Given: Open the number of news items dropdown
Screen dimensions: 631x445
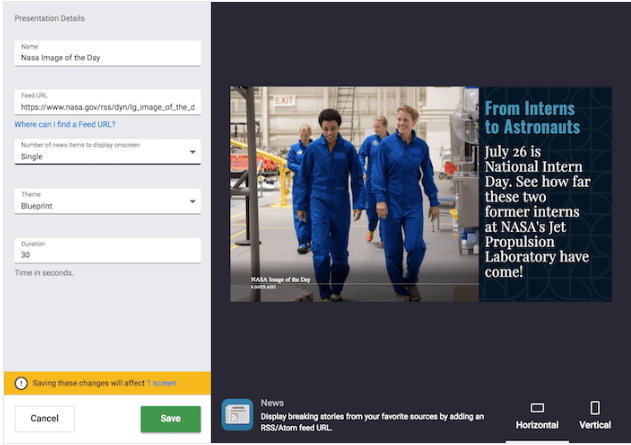Looking at the screenshot, I should [x=107, y=152].
